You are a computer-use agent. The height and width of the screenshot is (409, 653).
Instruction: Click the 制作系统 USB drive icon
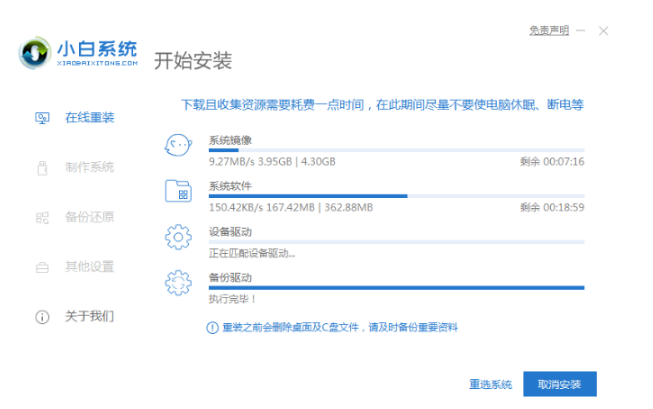click(42, 167)
